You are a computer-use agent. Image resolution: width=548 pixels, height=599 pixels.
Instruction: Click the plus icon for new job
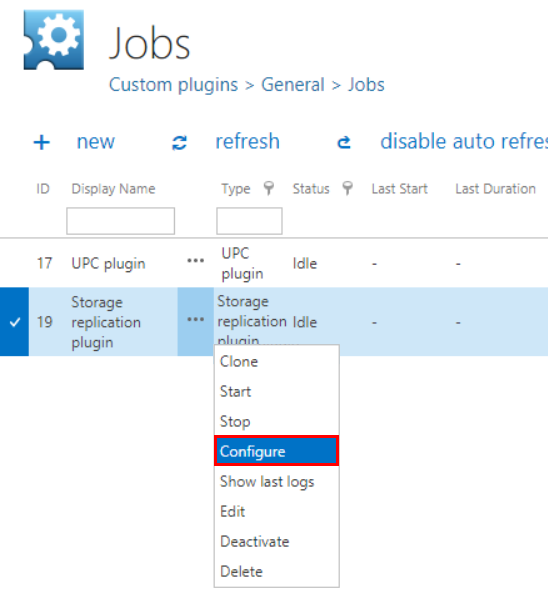pos(42,142)
